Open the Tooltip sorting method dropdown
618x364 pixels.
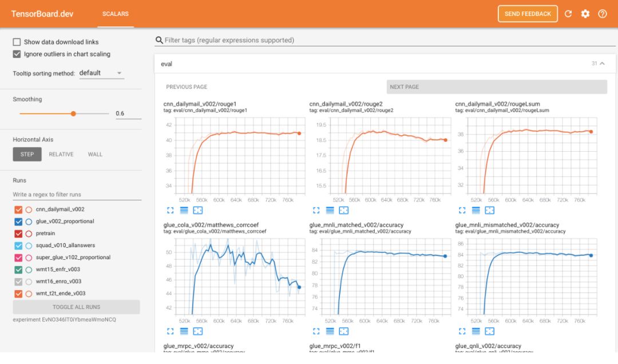(x=101, y=73)
